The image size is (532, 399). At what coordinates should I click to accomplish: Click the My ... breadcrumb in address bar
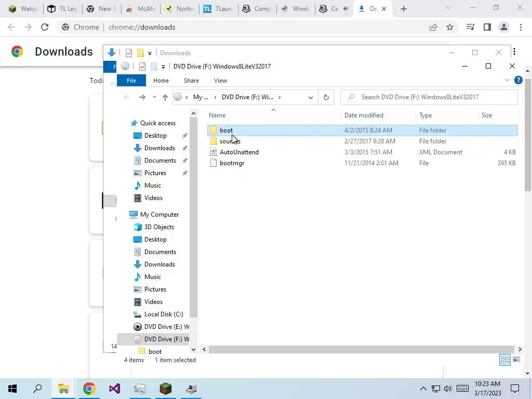tap(201, 97)
